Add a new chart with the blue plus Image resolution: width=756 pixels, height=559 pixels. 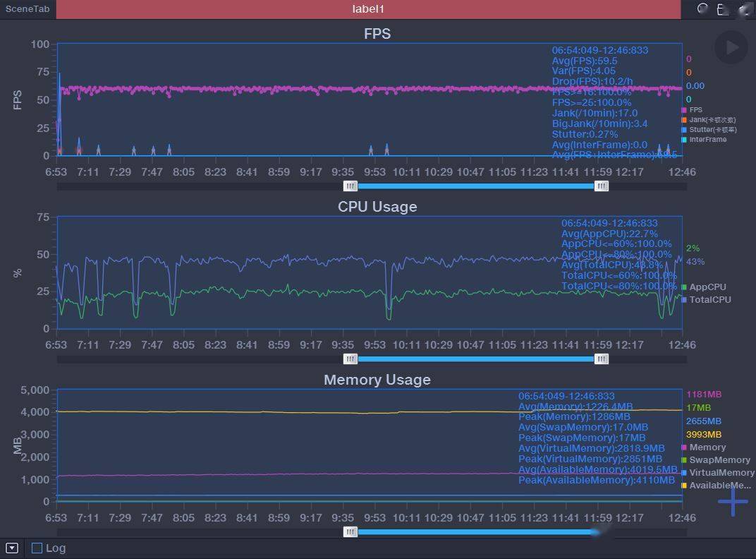(732, 501)
